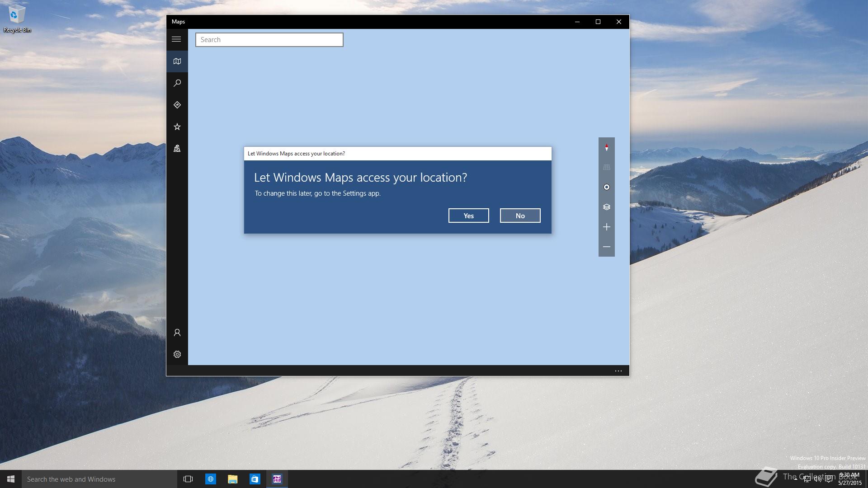
Task: Focus the Maps Search box
Action: pyautogui.click(x=269, y=40)
